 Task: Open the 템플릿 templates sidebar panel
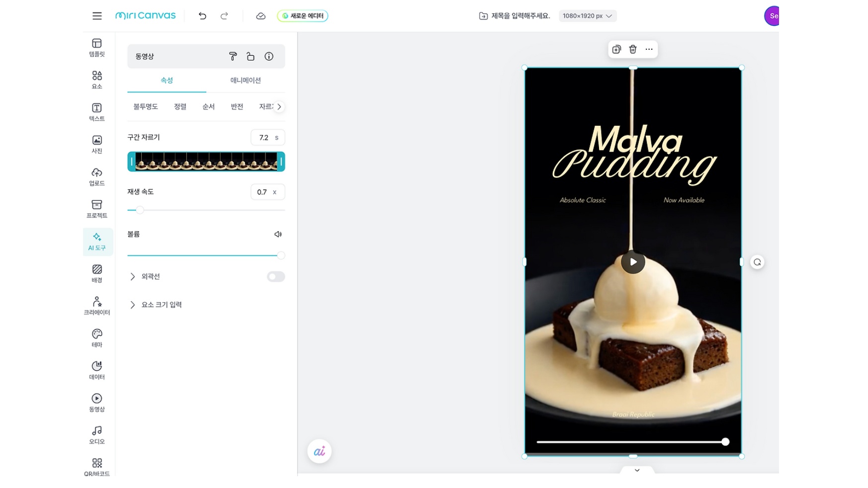[97, 48]
